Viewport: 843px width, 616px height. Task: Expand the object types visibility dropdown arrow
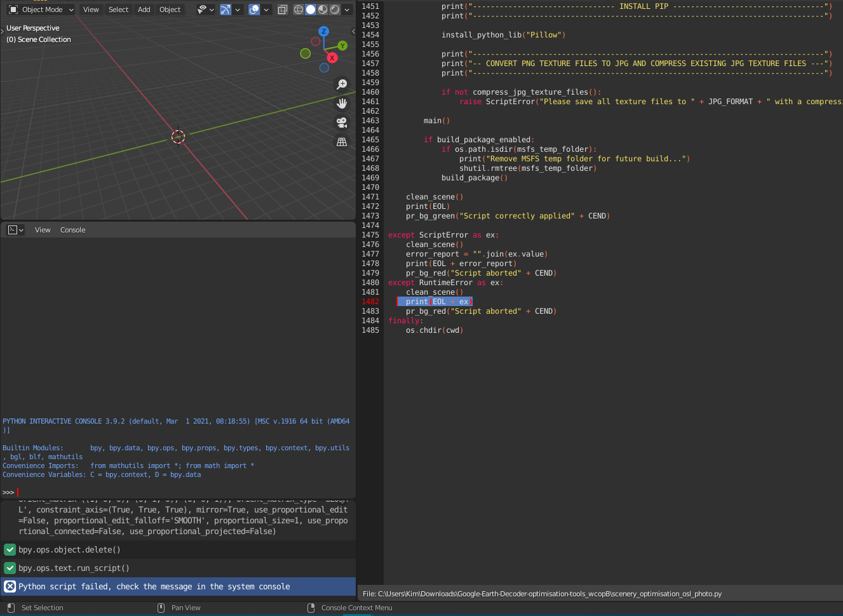(212, 10)
